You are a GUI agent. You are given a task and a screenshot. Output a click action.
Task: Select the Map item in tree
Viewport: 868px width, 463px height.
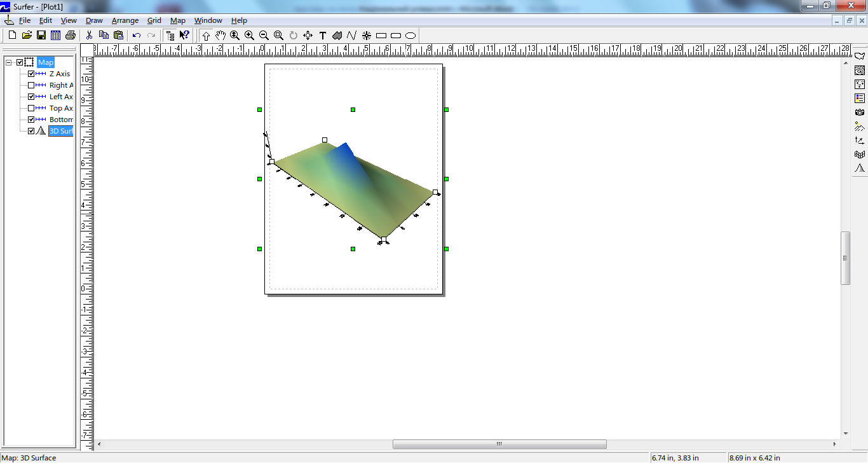[x=46, y=62]
